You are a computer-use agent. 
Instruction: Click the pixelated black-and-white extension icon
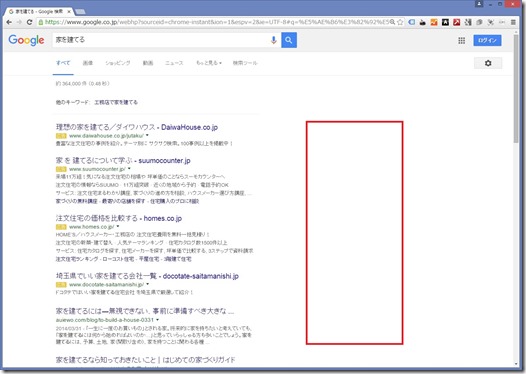tap(468, 22)
